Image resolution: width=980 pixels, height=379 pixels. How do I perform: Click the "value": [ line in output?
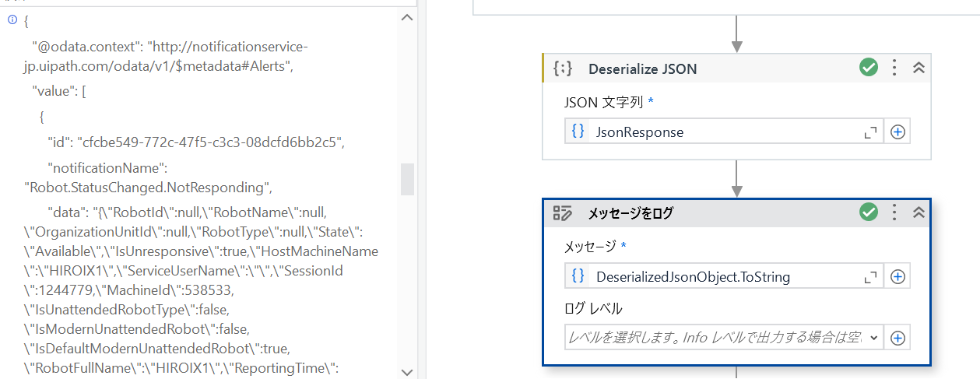[59, 91]
